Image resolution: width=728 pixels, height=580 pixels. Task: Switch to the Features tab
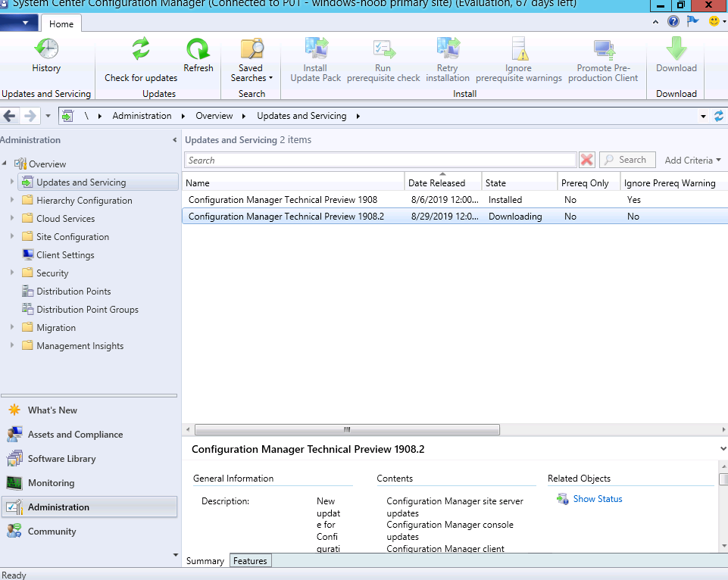coord(250,561)
